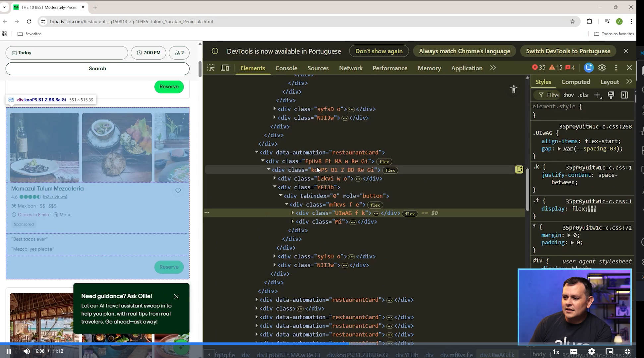The height and width of the screenshot is (358, 644).
Task: Bookmark this page star icon
Action: pyautogui.click(x=572, y=22)
